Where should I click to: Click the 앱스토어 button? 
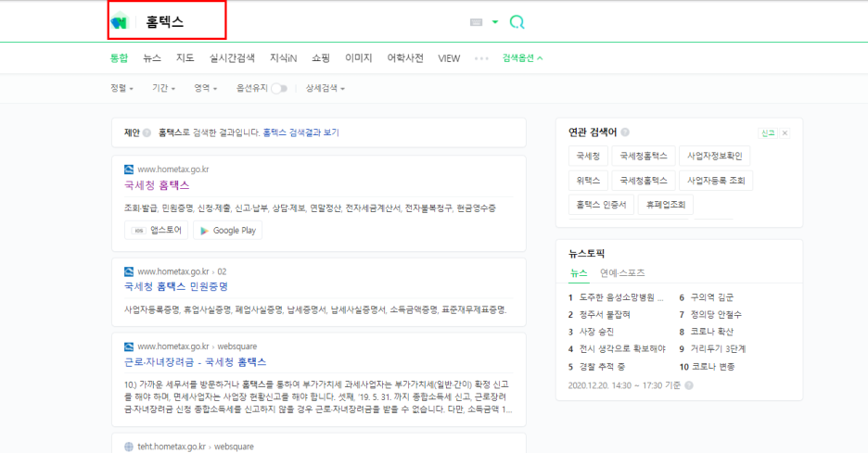[x=156, y=230]
